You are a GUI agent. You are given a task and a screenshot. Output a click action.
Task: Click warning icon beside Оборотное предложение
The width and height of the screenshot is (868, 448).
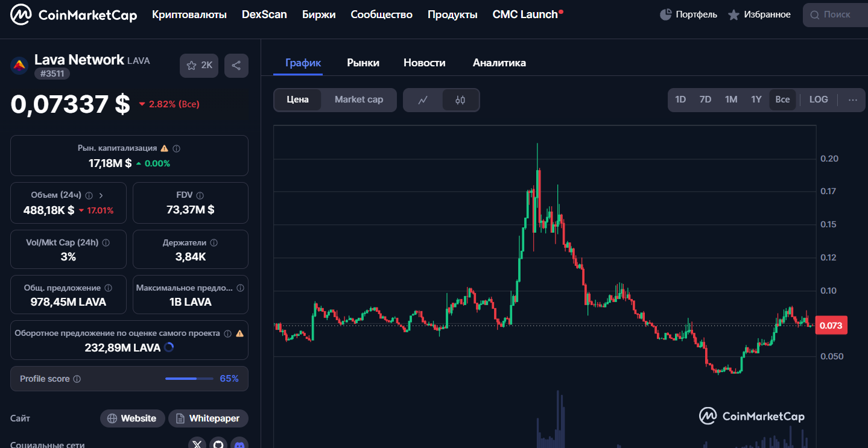[x=239, y=333]
